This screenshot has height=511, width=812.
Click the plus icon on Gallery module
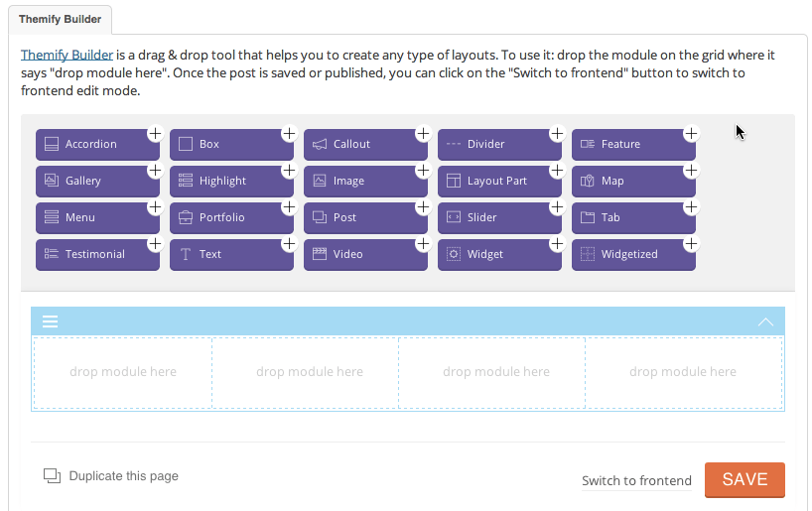[155, 170]
